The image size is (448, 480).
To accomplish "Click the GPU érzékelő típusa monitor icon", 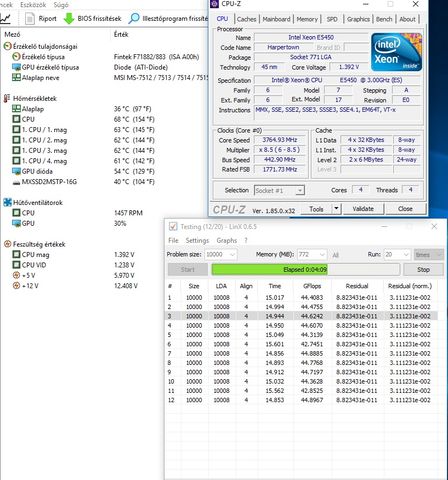I will click(x=16, y=67).
